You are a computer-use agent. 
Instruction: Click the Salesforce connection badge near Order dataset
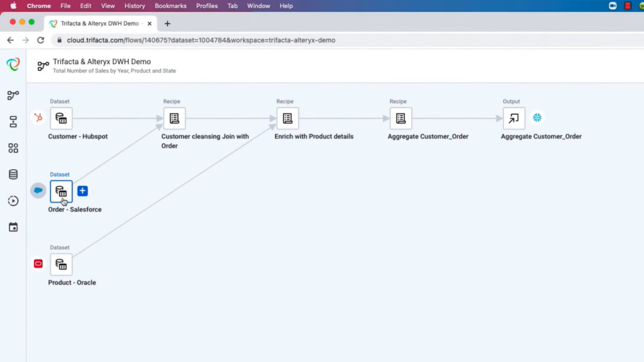coord(38,190)
